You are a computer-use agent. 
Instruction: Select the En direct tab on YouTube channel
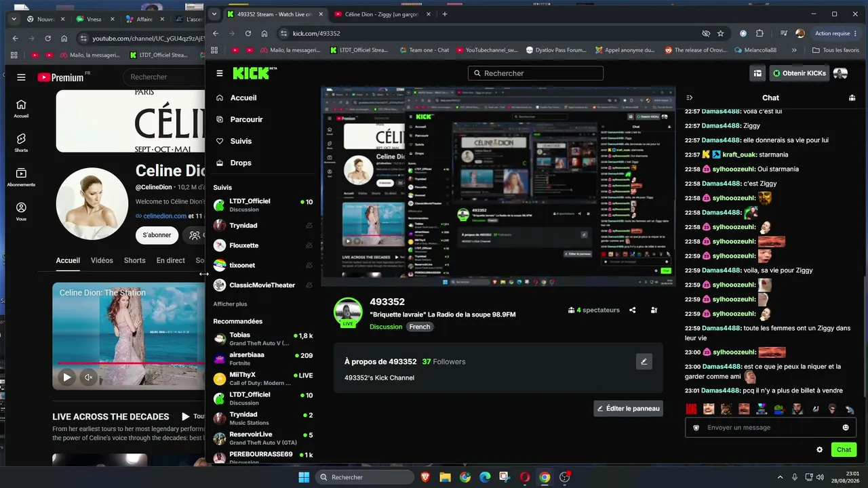(171, 260)
